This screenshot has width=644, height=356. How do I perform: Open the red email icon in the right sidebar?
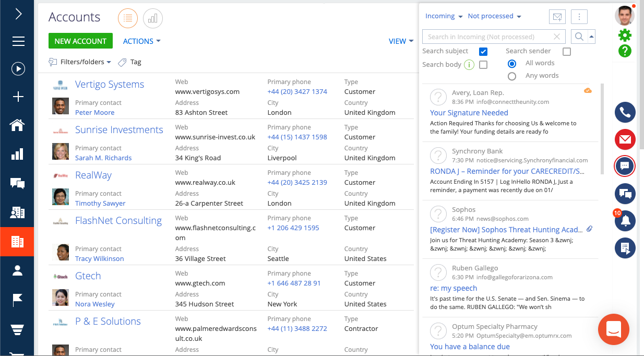(625, 139)
